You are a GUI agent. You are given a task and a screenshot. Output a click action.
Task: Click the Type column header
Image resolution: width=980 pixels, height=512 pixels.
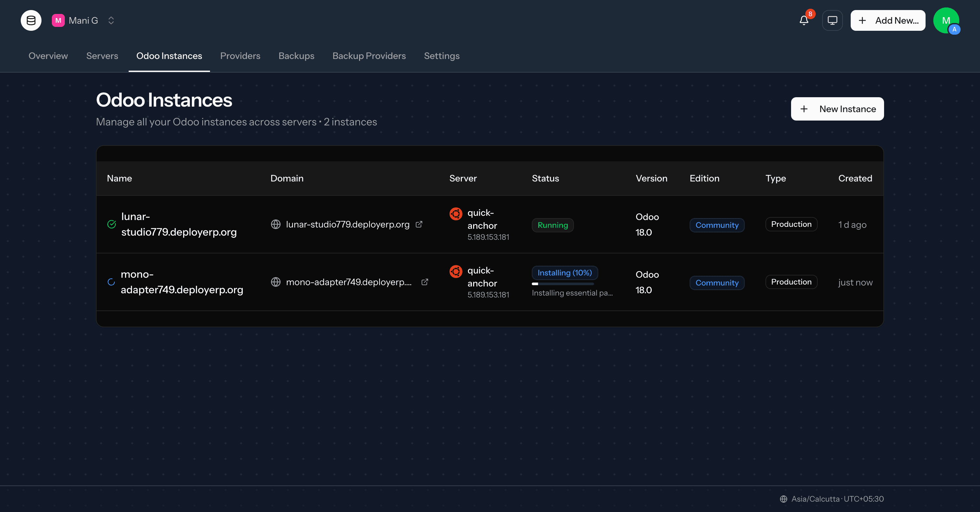tap(775, 179)
